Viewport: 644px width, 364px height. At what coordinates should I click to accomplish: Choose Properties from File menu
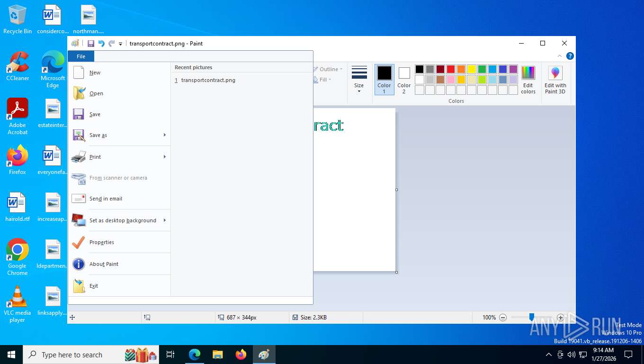click(x=119, y=242)
